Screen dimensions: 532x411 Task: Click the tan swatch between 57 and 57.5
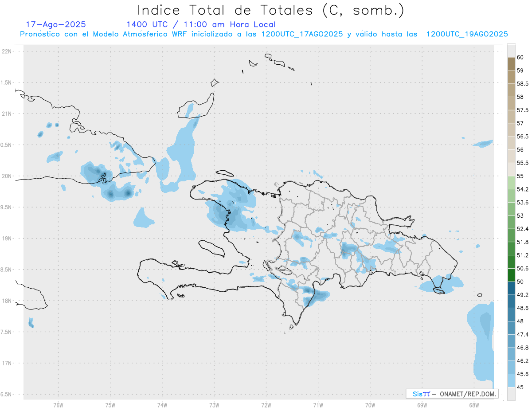511,117
